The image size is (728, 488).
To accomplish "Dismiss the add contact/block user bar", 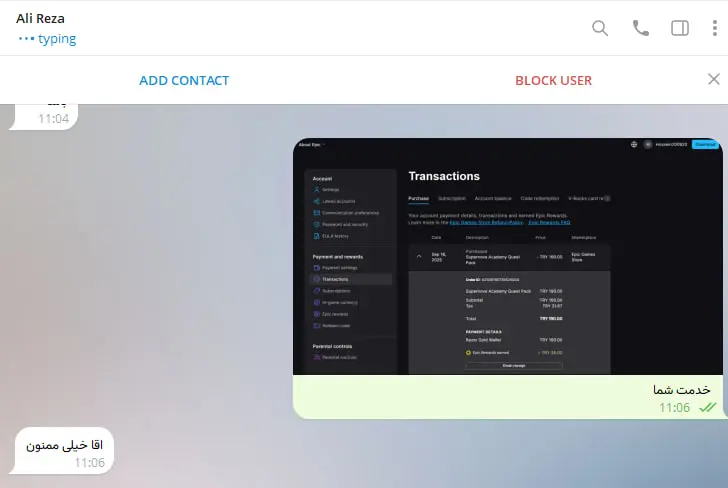I will pos(713,80).
